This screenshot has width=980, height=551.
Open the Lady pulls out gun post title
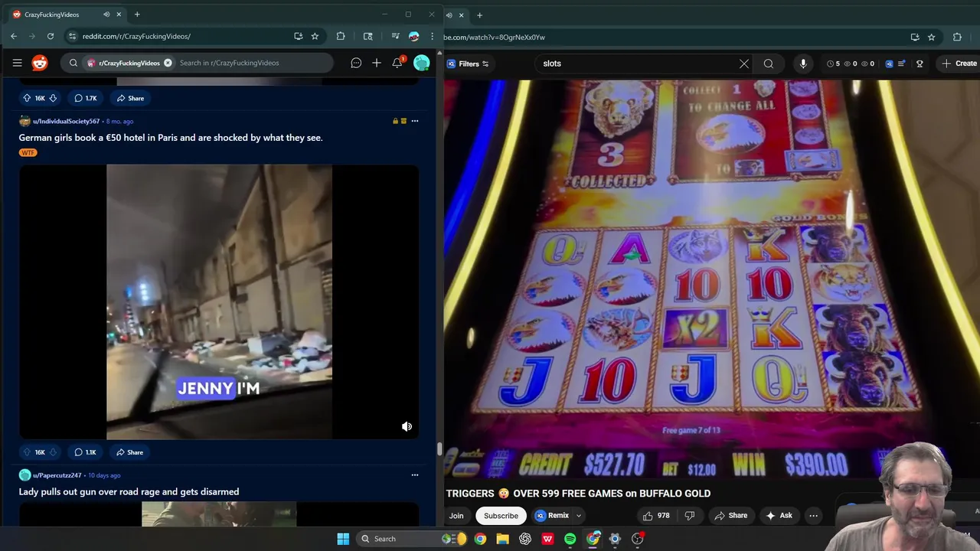(x=129, y=492)
